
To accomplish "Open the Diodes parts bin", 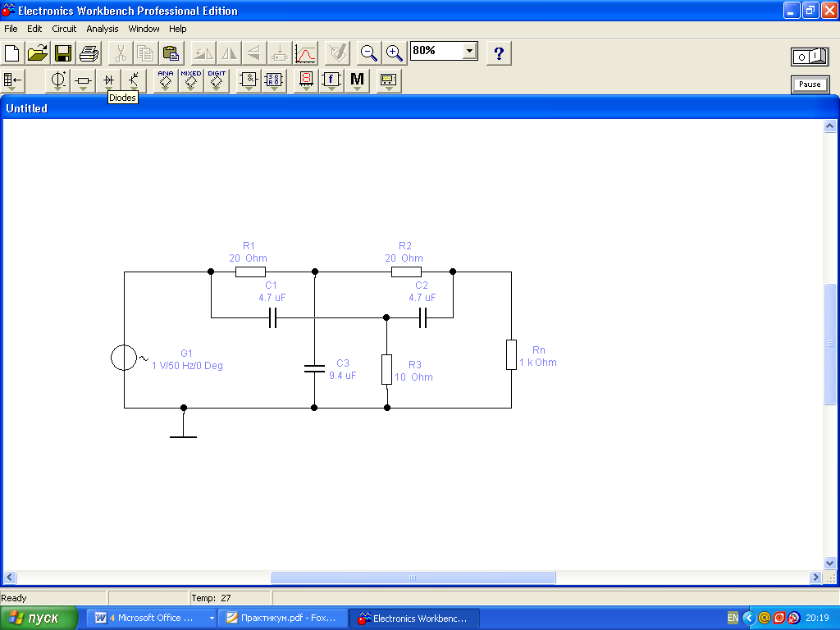I will (x=108, y=80).
